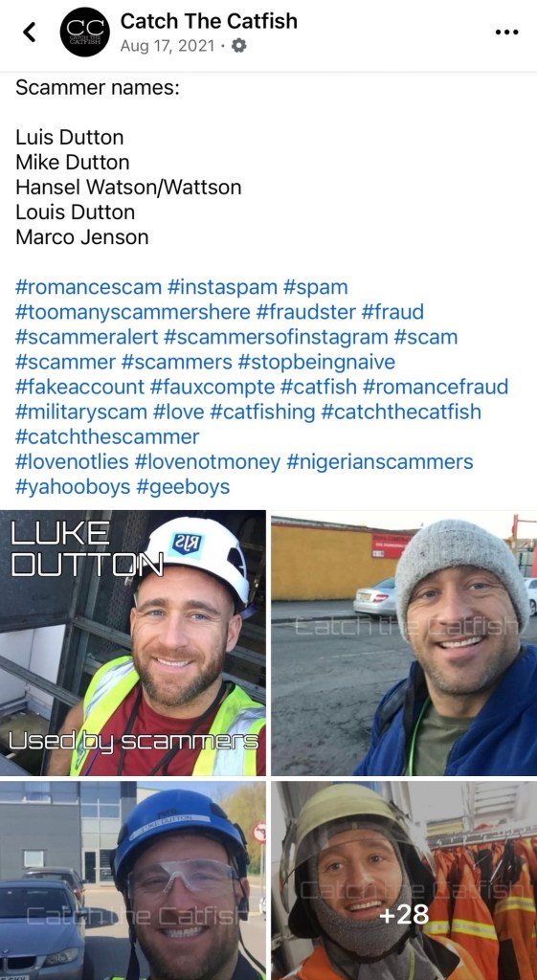Tap the back arrow icon
The height and width of the screenshot is (980, 537).
[29, 32]
